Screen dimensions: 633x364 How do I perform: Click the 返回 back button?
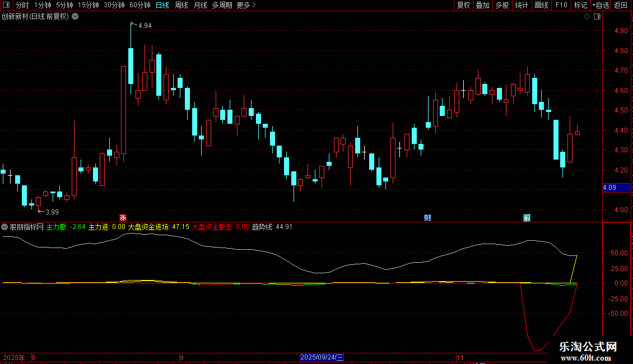tap(621, 5)
